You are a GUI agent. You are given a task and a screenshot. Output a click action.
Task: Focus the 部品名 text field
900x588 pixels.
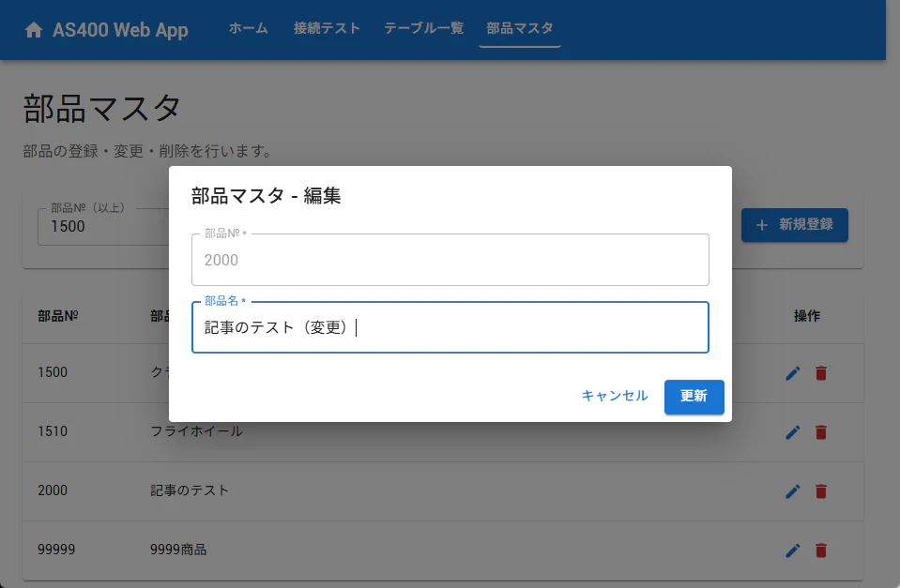[450, 327]
